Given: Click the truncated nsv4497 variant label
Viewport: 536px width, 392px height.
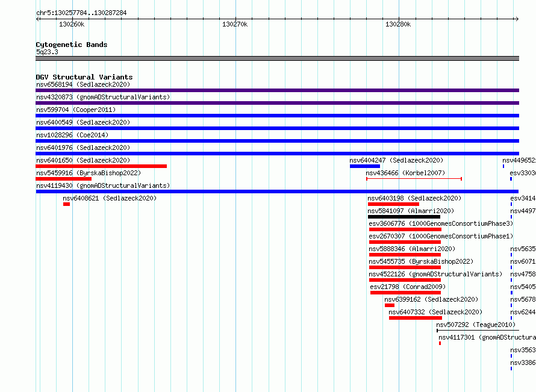Looking at the screenshot, I should coord(523,211).
